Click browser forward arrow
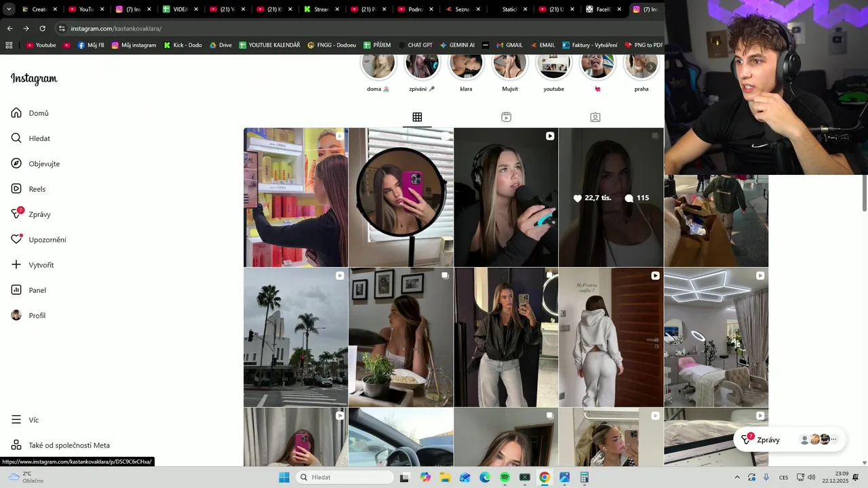 (26, 28)
